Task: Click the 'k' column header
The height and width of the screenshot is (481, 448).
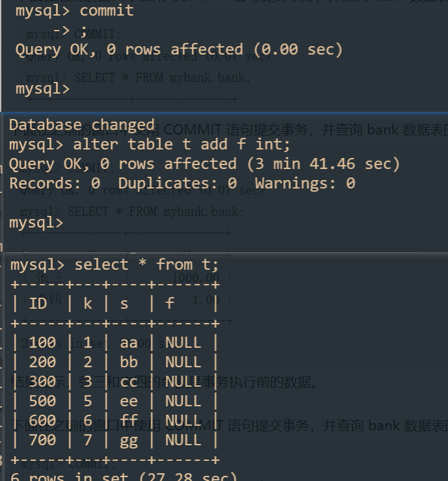Action: coord(88,304)
